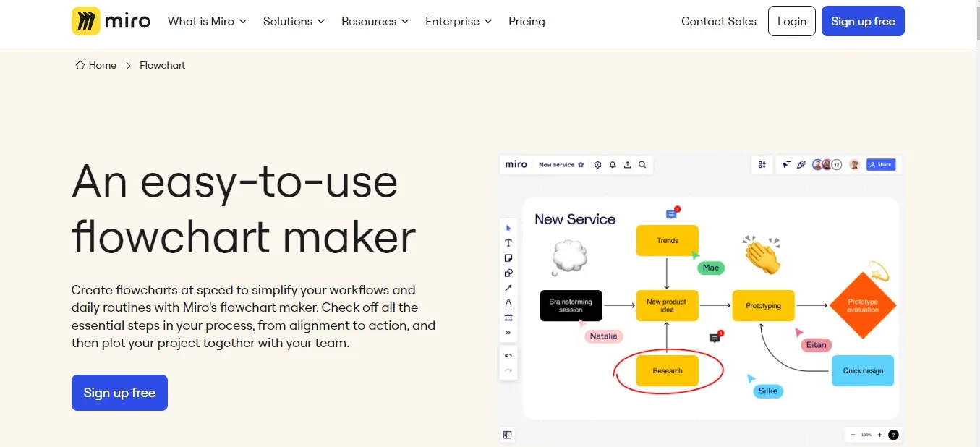Open the notifications bell icon

(613, 165)
